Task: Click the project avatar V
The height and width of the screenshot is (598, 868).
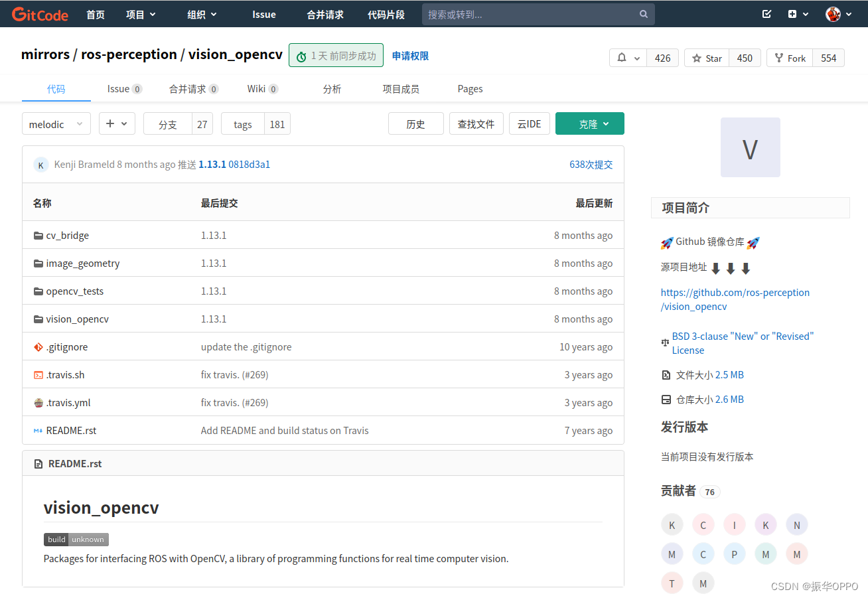Action: tap(750, 147)
